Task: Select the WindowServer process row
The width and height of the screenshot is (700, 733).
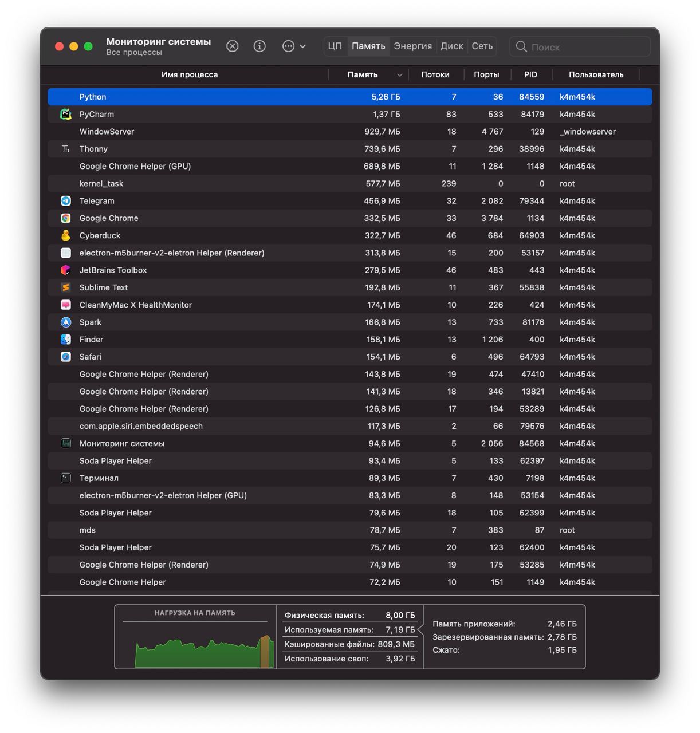Action: (x=350, y=132)
